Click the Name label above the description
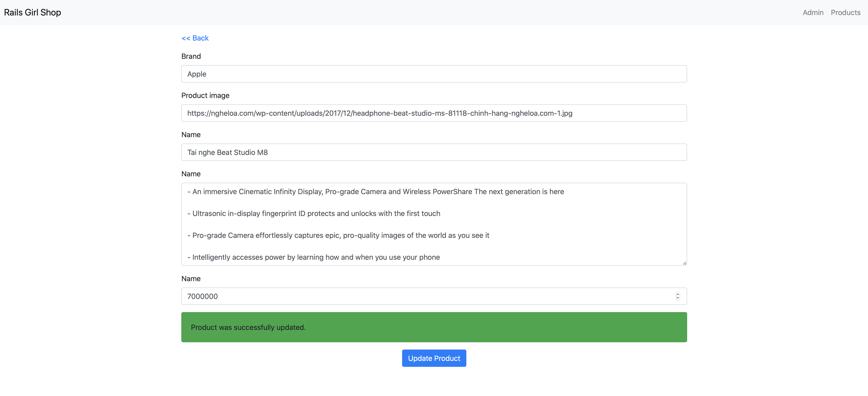Screen dimensions: 868x396 pos(191,174)
